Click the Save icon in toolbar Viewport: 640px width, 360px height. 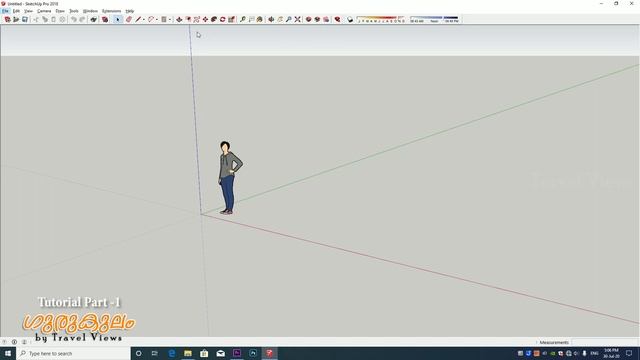25,19
